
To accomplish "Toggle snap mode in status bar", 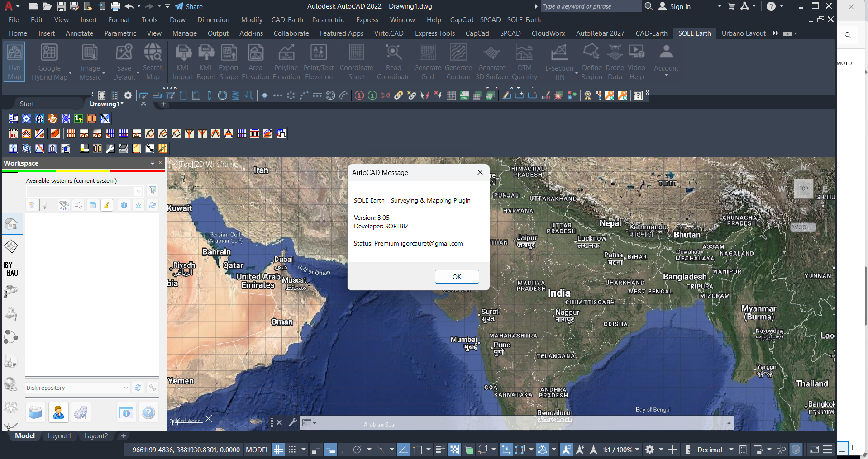I will tap(292, 450).
